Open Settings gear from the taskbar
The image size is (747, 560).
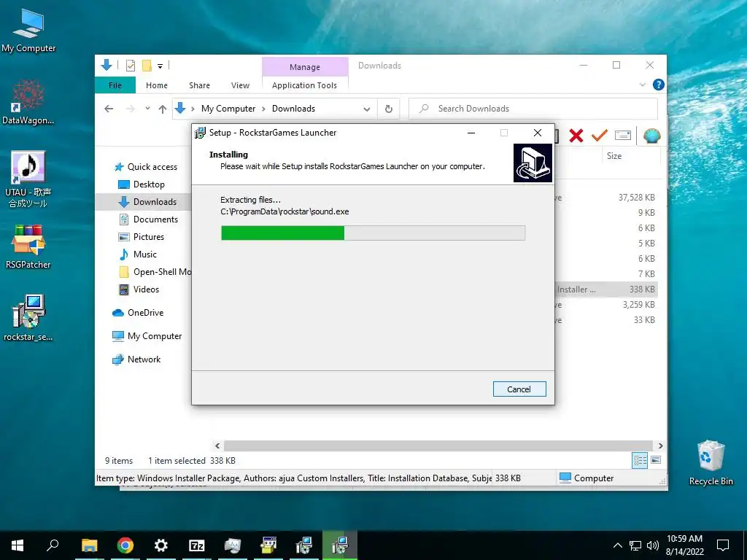click(161, 545)
